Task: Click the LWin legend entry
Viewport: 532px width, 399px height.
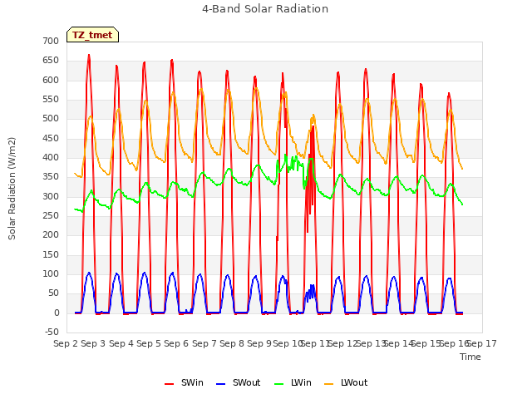Action: 293,382
